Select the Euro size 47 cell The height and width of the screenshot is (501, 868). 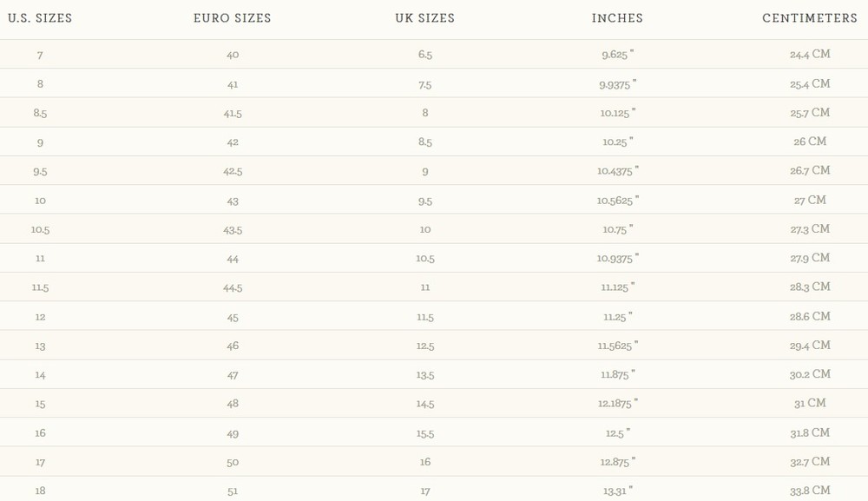[233, 375]
